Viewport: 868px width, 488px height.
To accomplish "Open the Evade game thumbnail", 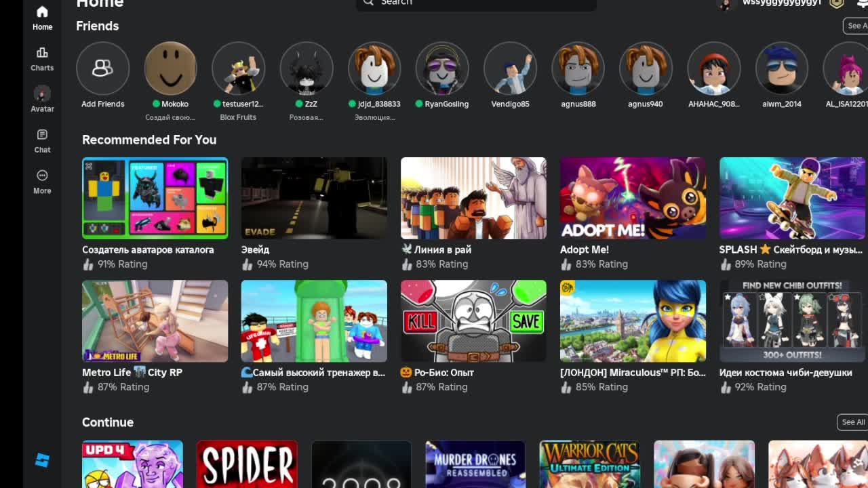I will pyautogui.click(x=314, y=198).
